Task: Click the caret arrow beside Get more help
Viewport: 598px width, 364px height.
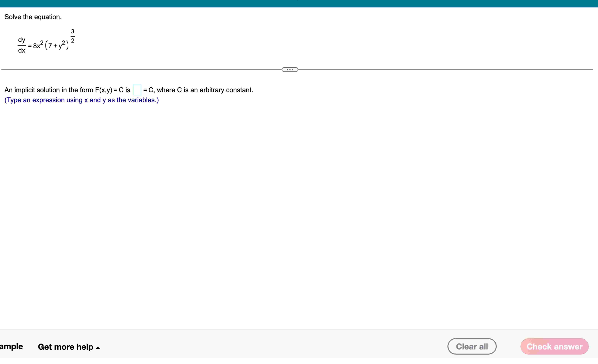Action: pos(98,348)
